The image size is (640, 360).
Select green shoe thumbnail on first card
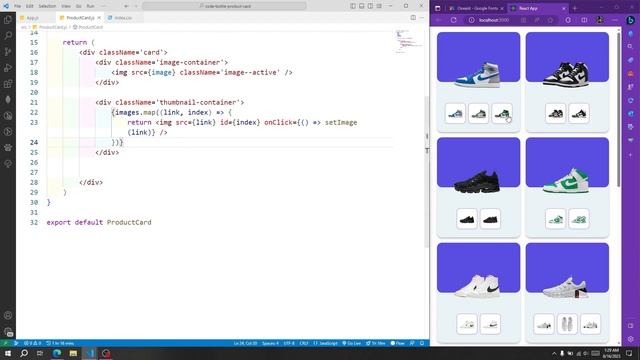502,113
